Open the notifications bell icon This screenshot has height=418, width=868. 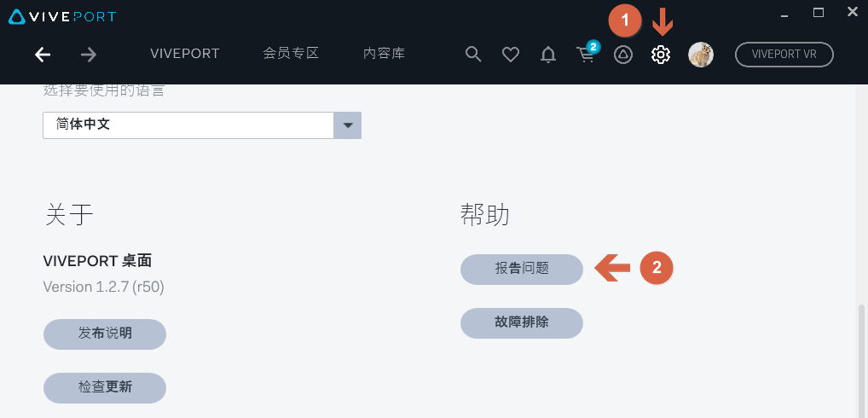tap(548, 55)
